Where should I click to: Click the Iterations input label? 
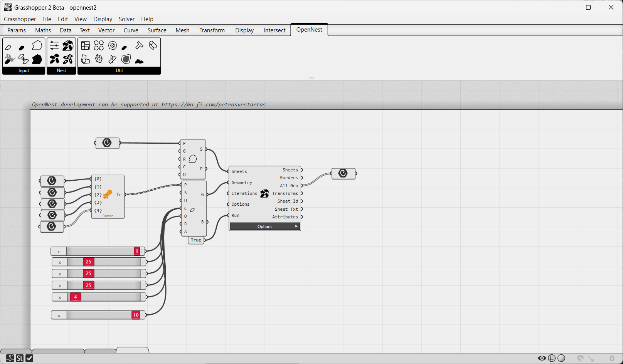pos(244,193)
